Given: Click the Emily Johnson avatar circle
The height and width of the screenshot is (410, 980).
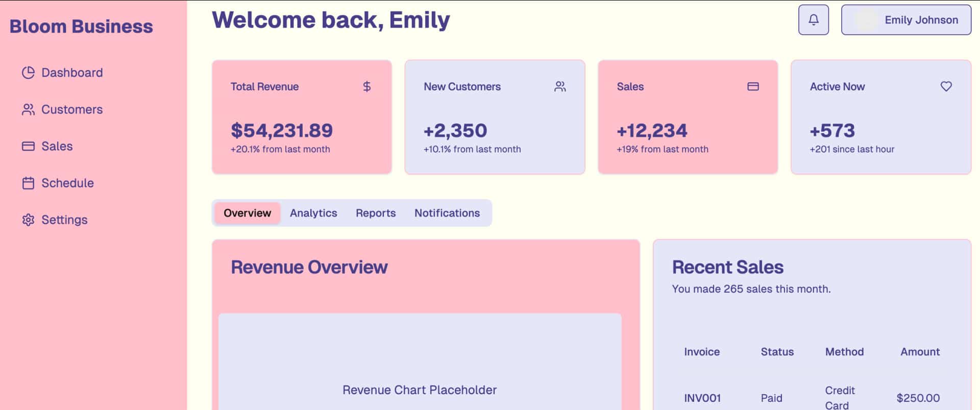Looking at the screenshot, I should [866, 20].
